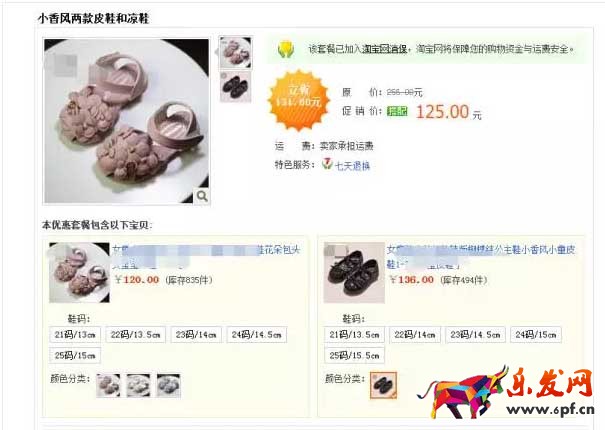The height and width of the screenshot is (430, 605).
Task: Click the yellow consumer protection shield icon
Action: 286,49
